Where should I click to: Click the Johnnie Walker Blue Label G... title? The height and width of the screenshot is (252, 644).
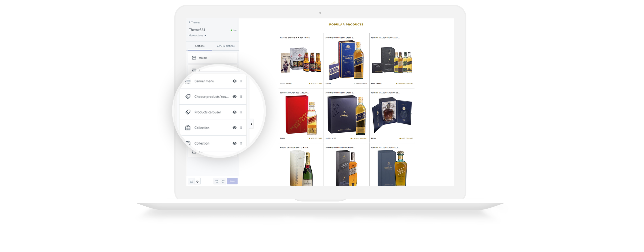(385, 148)
